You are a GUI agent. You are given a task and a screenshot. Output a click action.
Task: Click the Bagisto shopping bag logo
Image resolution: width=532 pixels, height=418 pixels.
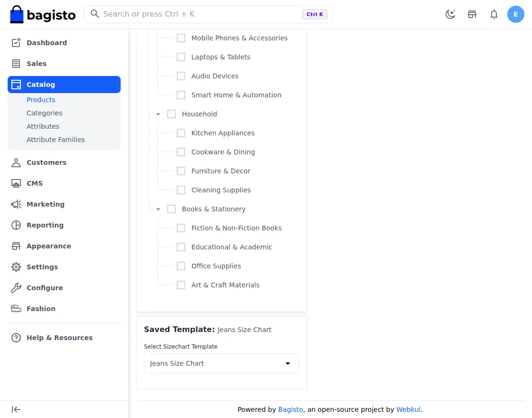click(x=17, y=14)
